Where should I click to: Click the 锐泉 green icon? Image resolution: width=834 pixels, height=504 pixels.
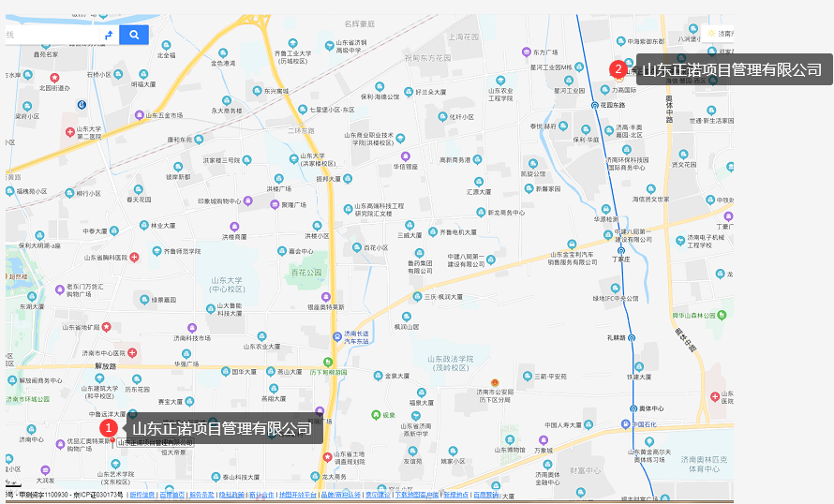click(376, 415)
